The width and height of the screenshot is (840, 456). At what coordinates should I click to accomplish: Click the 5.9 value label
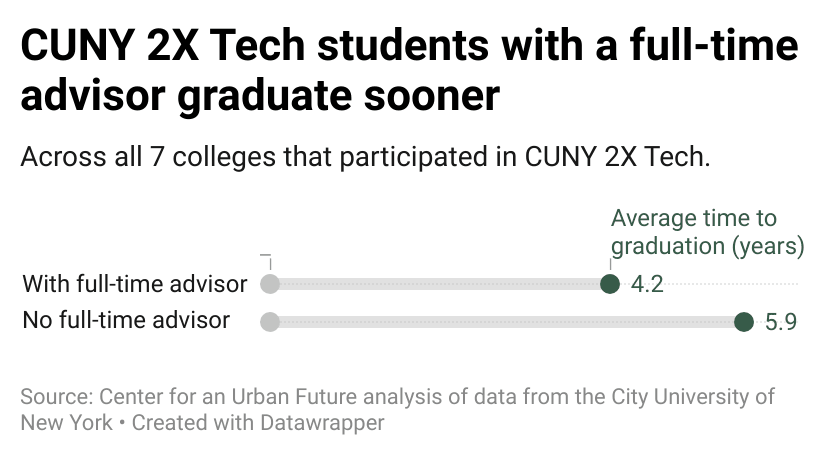[x=781, y=322]
